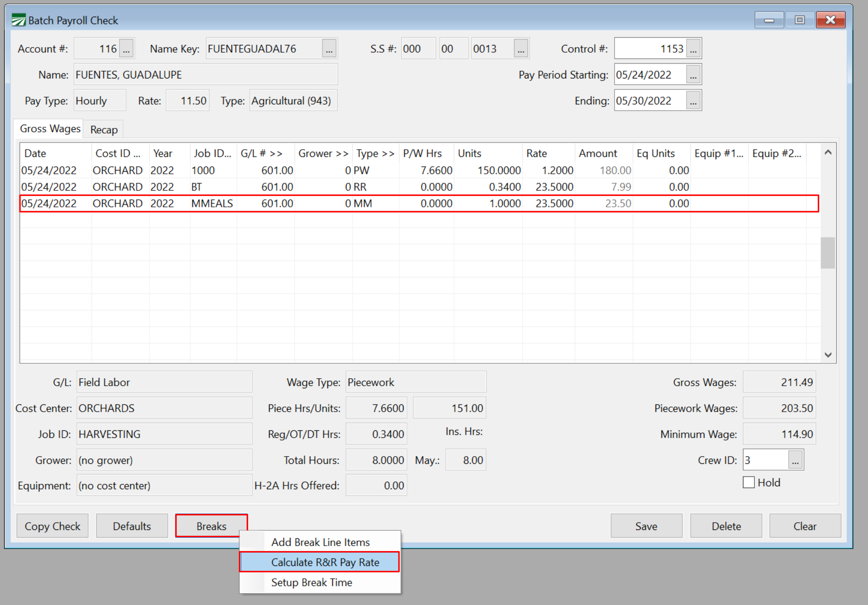Select Add Break Line Items option
The image size is (868, 605).
(x=320, y=542)
